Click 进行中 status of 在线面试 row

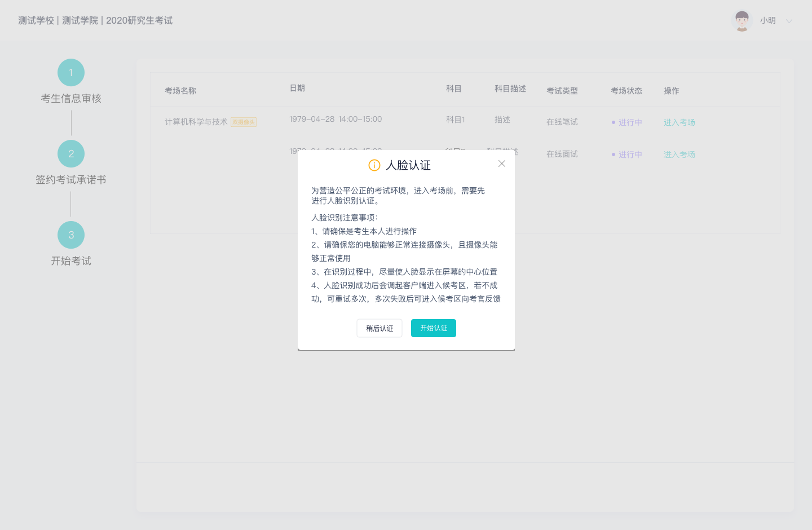coord(630,154)
